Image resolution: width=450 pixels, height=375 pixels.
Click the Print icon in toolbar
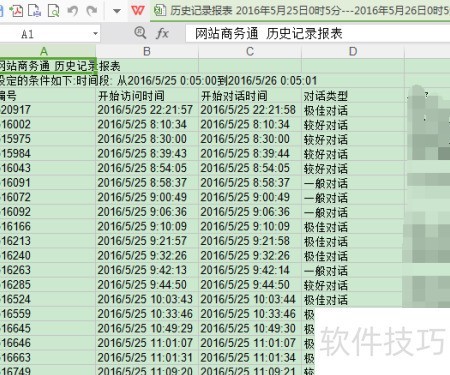[34, 10]
